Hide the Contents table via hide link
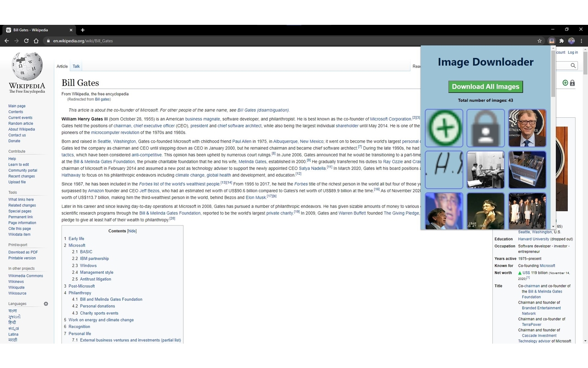588x368 pixels. pos(132,231)
